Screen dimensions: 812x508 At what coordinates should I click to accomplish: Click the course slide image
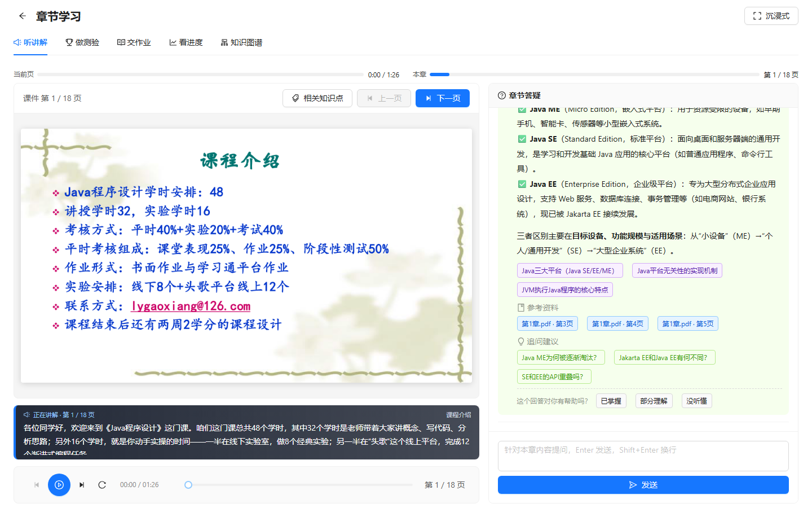(246, 256)
